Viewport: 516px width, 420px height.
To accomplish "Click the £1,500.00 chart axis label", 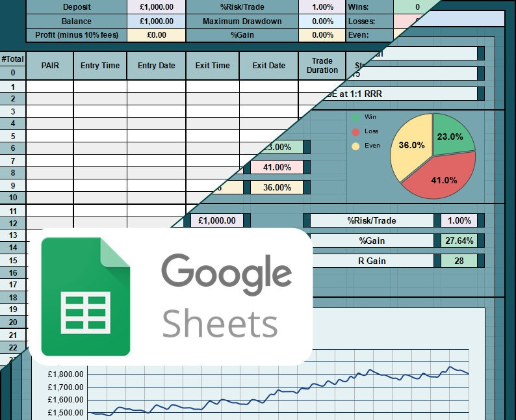I will pos(66,412).
